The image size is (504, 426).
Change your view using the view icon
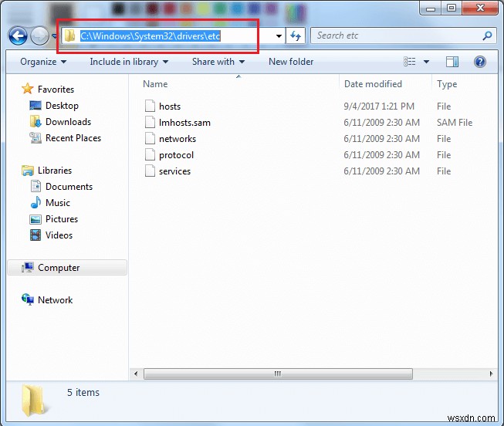(410, 62)
